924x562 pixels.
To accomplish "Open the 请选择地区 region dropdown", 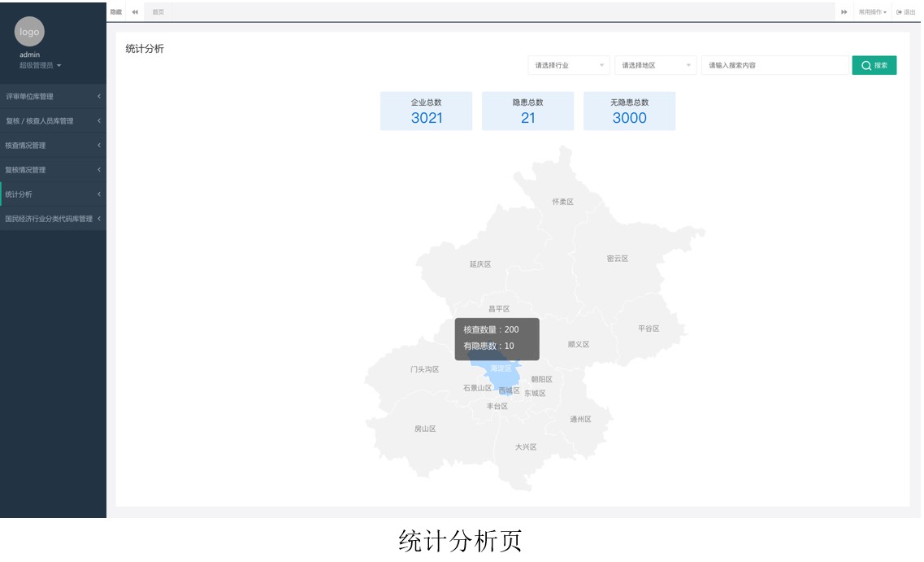I will coord(655,65).
